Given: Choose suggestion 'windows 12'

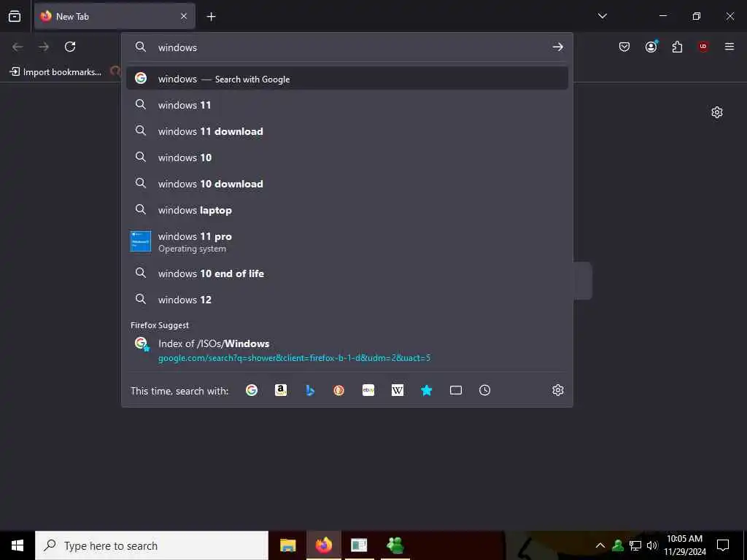Looking at the screenshot, I should click(347, 300).
